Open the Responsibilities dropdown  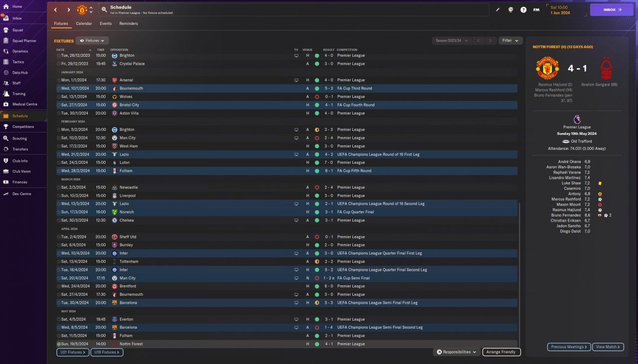(x=457, y=352)
